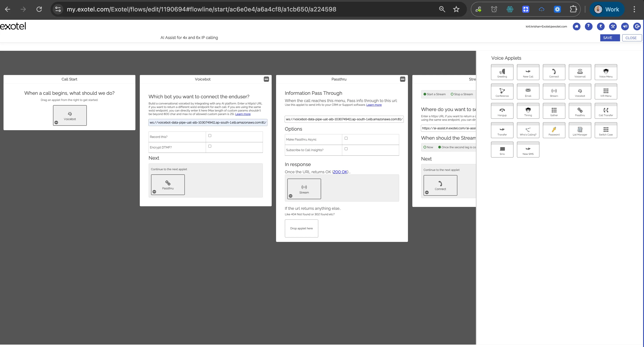The width and height of the screenshot is (644, 347).
Task: Enable Subscribe to Call Insights? checkbox
Action: [x=346, y=149]
